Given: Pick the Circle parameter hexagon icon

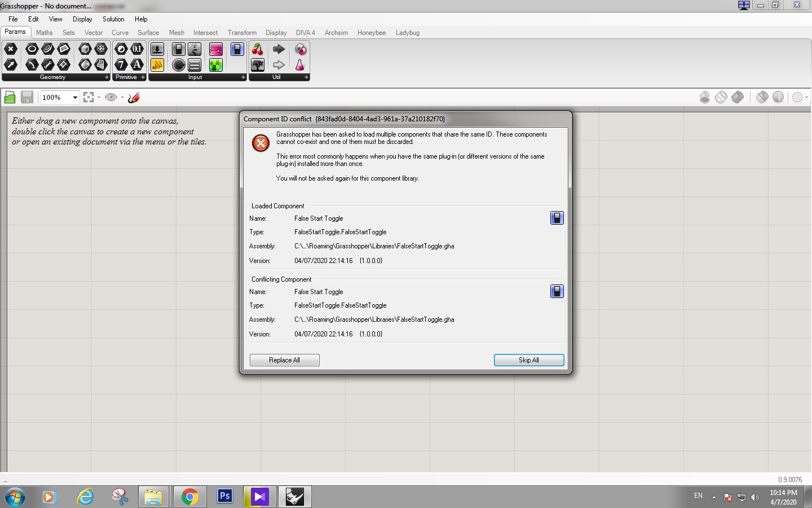Looking at the screenshot, I should click(32, 49).
